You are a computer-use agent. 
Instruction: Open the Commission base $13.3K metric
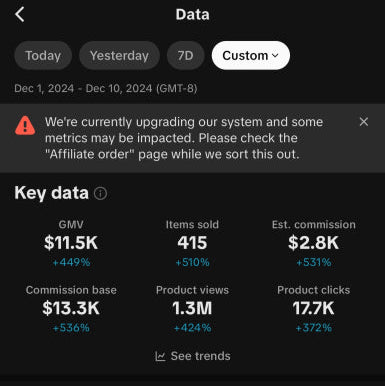(x=71, y=309)
